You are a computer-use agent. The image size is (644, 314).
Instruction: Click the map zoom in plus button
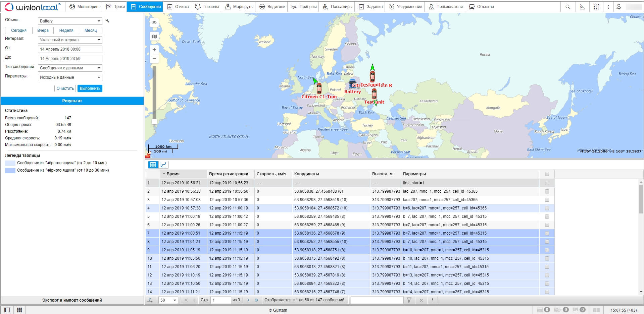point(154,50)
